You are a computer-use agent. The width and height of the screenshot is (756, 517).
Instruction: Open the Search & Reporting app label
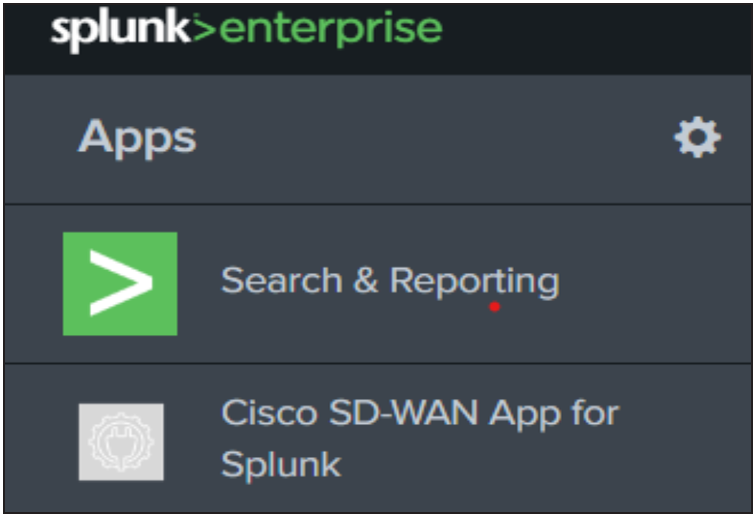coord(390,281)
